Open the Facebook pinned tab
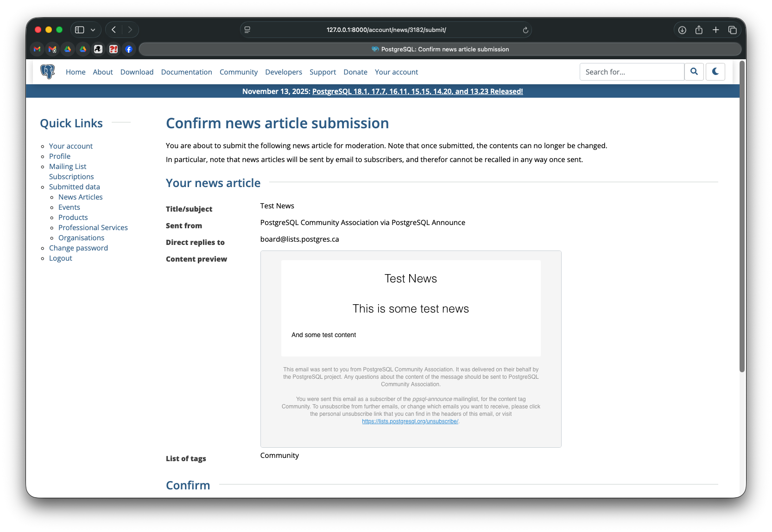 click(x=129, y=49)
